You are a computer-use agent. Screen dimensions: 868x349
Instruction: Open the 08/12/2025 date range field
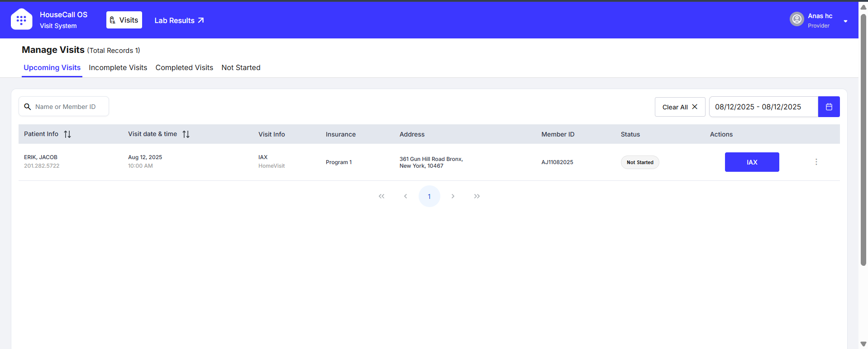point(763,107)
